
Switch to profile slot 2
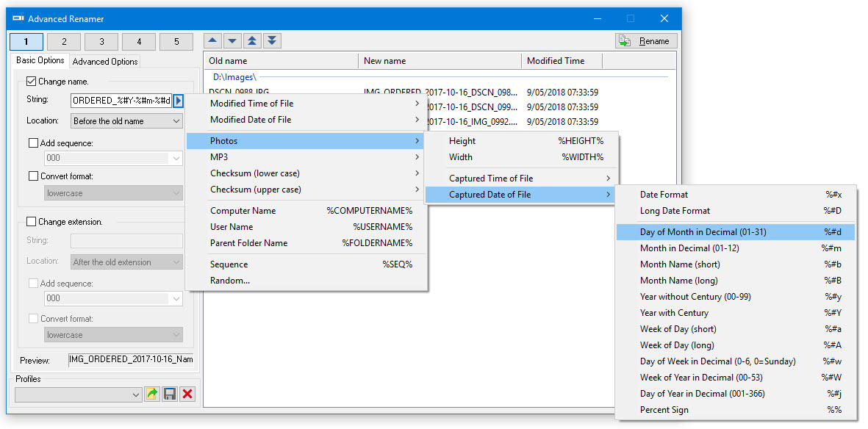[64, 42]
